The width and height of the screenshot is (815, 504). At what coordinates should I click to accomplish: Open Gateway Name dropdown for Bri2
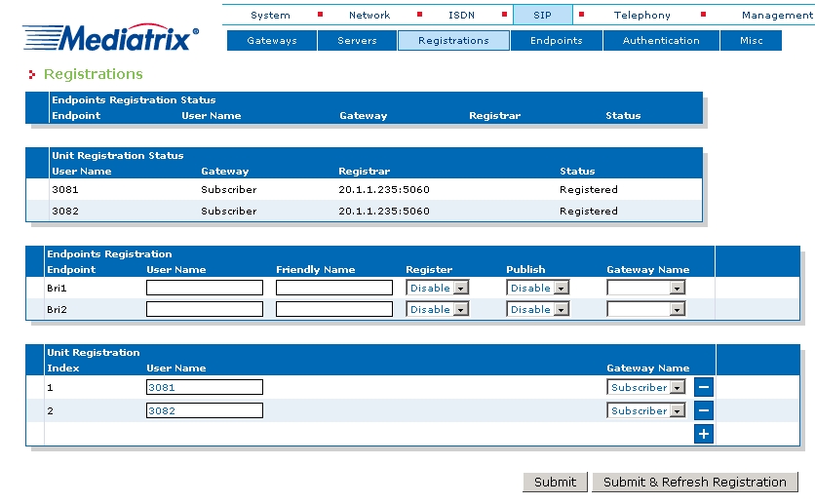click(x=646, y=309)
